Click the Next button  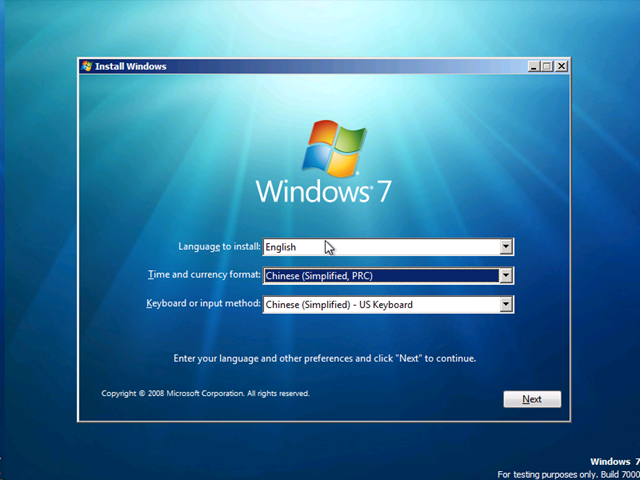(532, 399)
